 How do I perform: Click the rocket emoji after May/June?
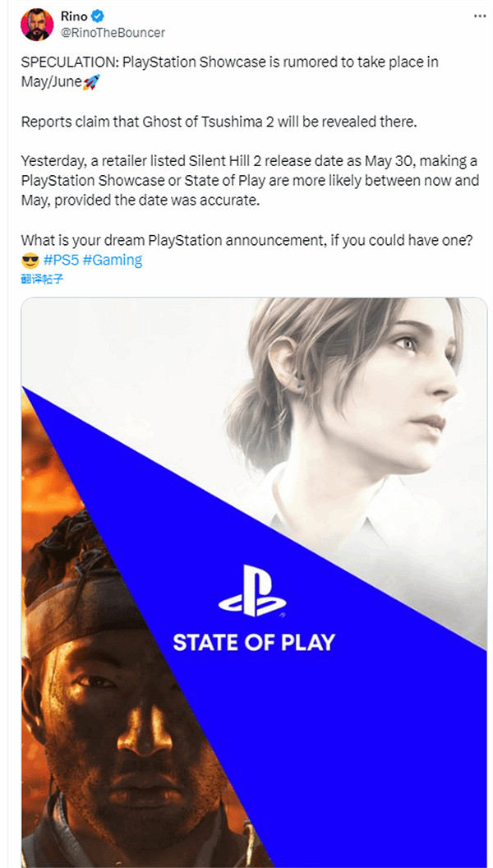pyautogui.click(x=90, y=83)
